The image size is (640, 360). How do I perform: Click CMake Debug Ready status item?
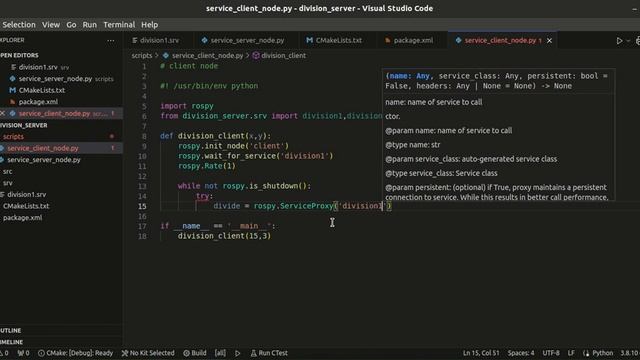pos(76,353)
